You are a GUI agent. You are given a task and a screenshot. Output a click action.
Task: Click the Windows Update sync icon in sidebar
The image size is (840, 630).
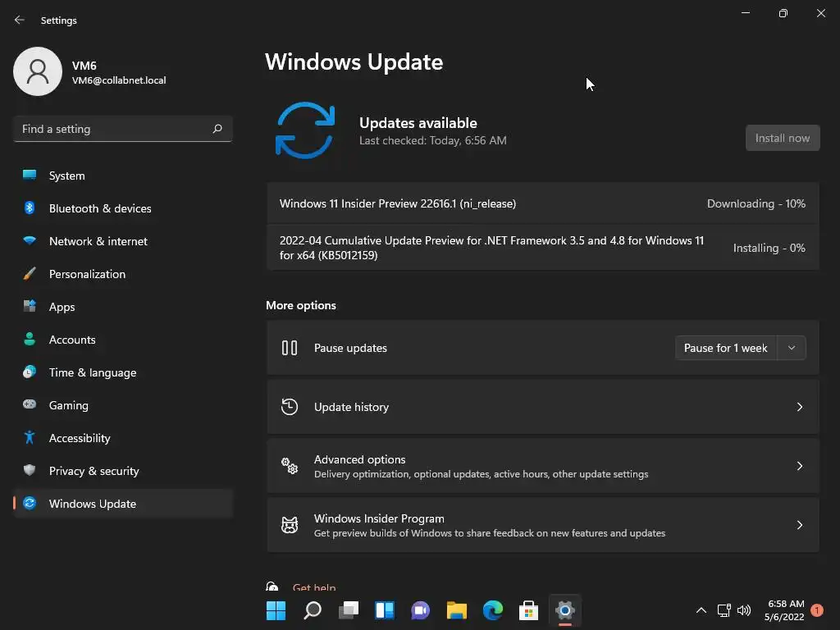pyautogui.click(x=30, y=503)
